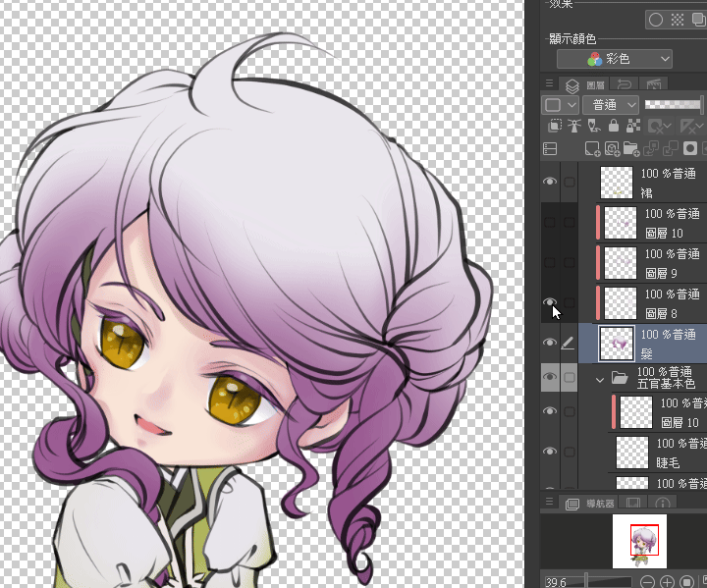
Task: Create a new vector layer
Action: pos(613,149)
